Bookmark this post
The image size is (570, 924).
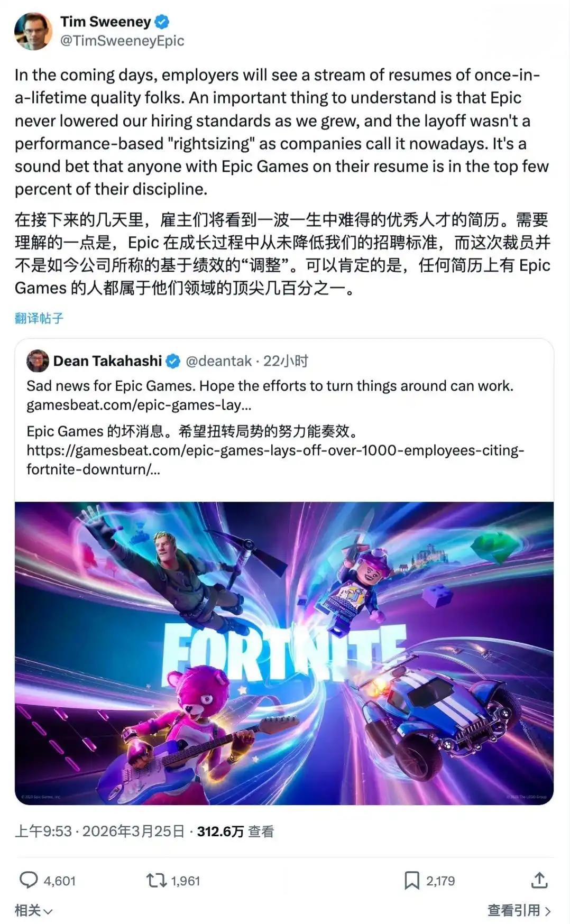click(x=412, y=880)
